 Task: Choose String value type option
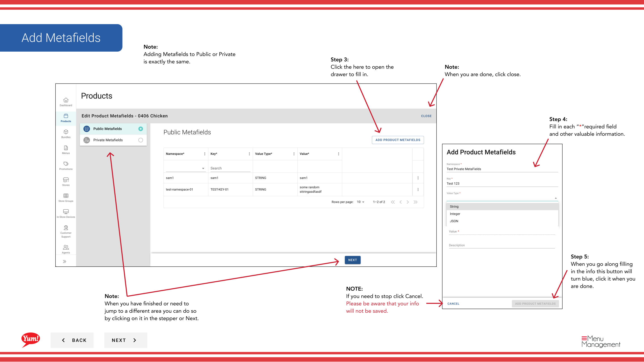(x=502, y=207)
